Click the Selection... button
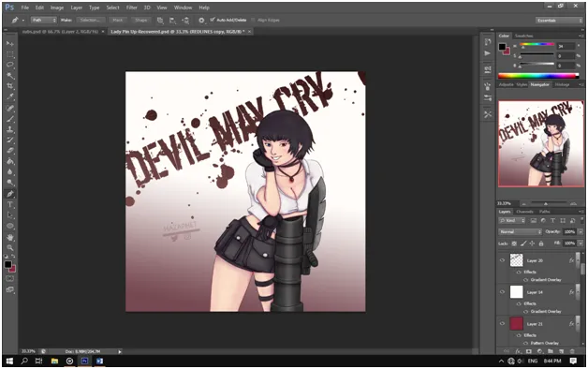 [91, 21]
